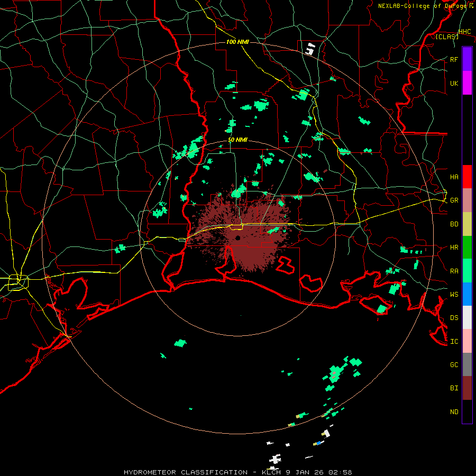Click the pink graupel pixel in offshore rain cell
Viewport: 476px width, 476px height.
coord(334,374)
